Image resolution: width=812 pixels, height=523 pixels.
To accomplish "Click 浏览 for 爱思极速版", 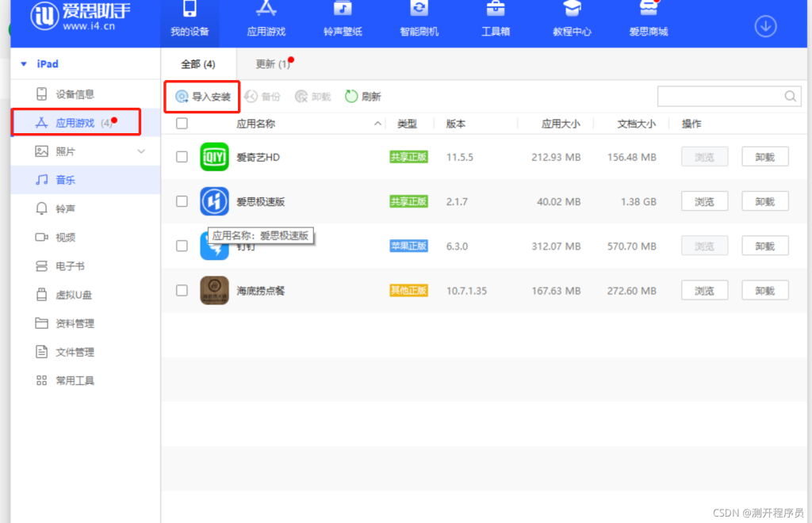I will pyautogui.click(x=704, y=201).
